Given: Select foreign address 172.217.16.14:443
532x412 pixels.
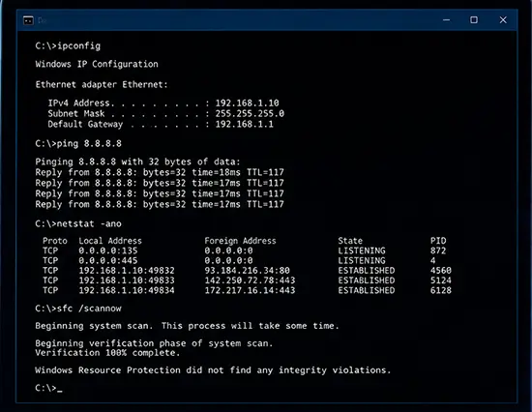Looking at the screenshot, I should (250, 290).
